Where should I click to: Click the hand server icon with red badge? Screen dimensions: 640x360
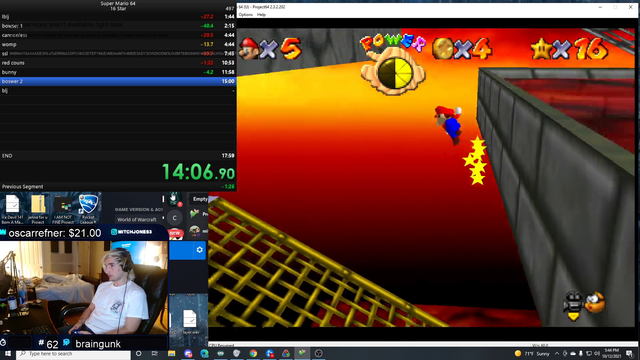[x=175, y=199]
